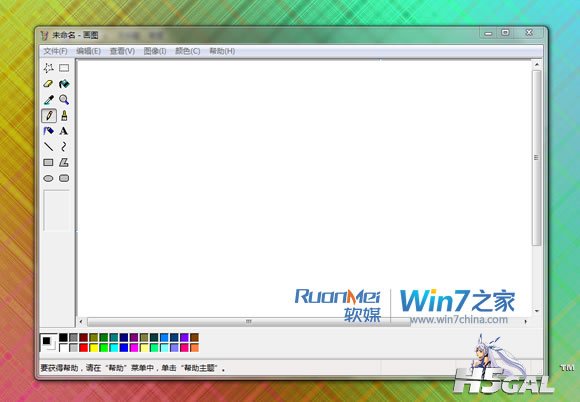Pick the red color swatch
This screenshot has width=580, height=402.
pyautogui.click(x=84, y=348)
